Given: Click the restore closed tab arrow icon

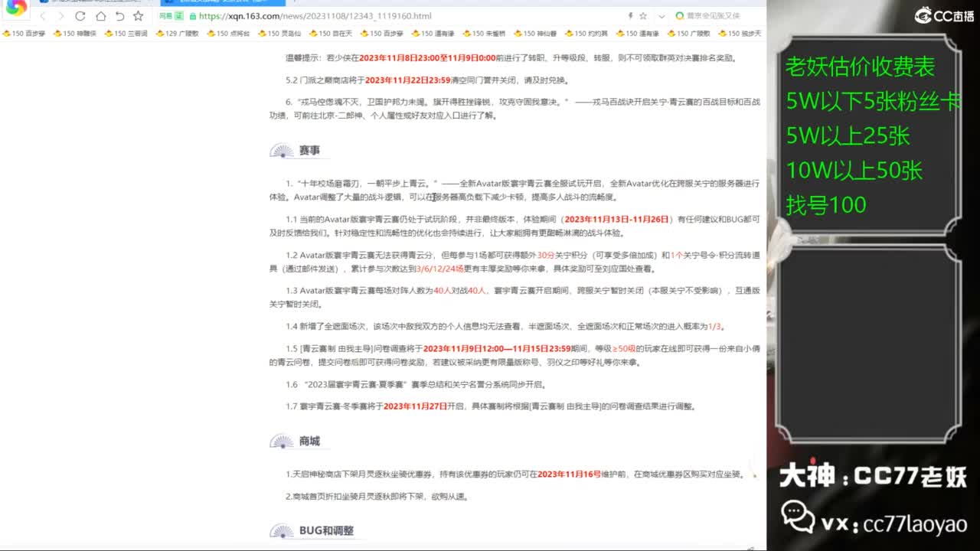Looking at the screenshot, I should click(x=119, y=17).
